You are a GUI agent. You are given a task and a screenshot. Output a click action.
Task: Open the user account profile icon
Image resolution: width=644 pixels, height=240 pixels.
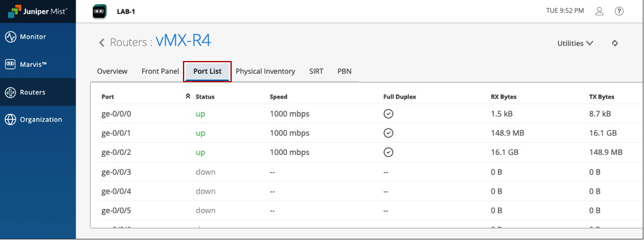[x=599, y=11]
